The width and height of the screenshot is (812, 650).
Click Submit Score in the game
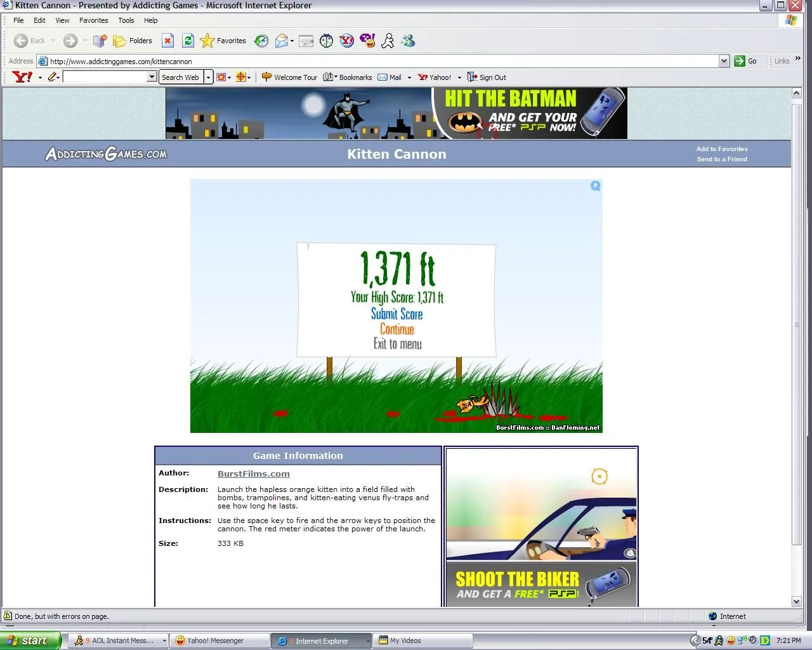coord(397,314)
